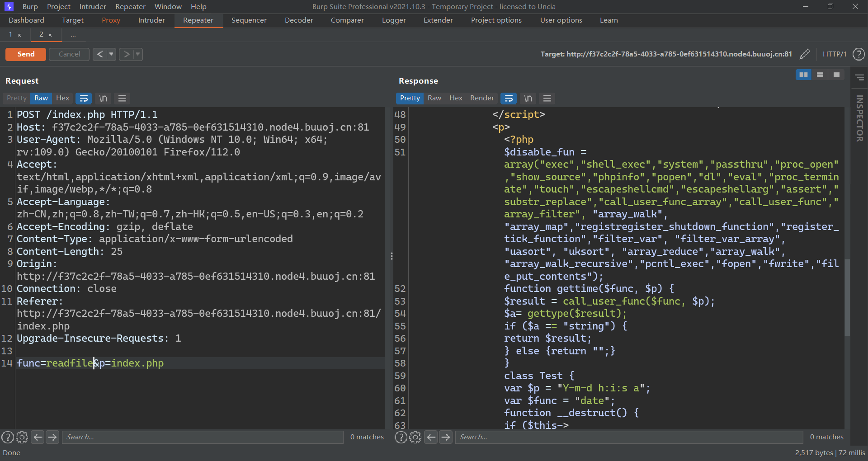Switch to the Proxy tab
Screen dimensions: 868x461
pyautogui.click(x=111, y=20)
